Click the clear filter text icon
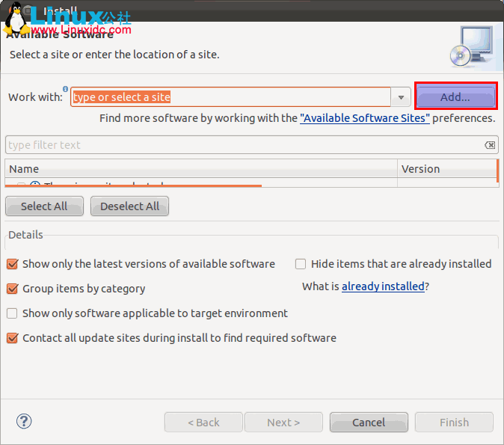 (489, 145)
